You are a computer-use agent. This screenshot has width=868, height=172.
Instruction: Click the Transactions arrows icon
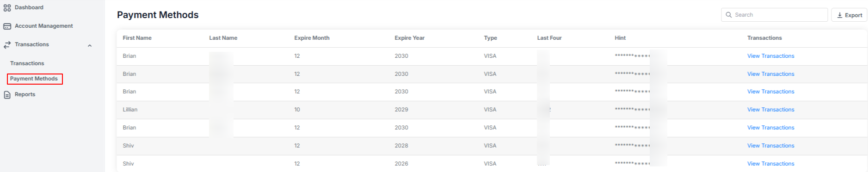coord(7,45)
